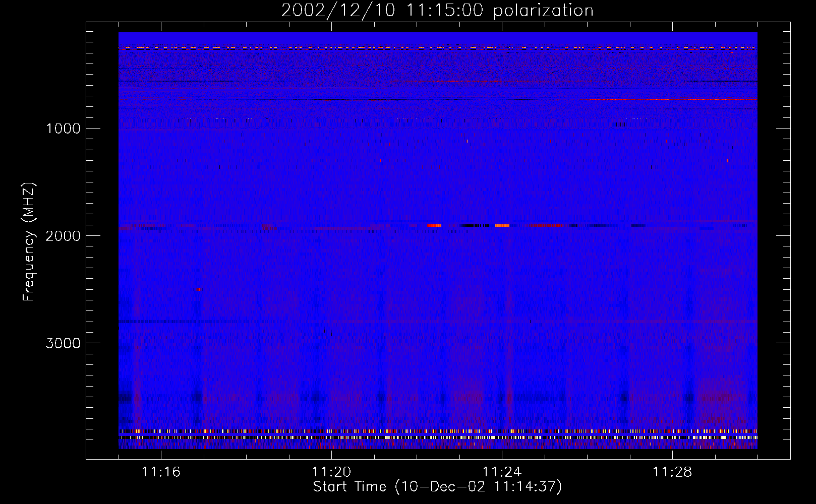This screenshot has width=816, height=504.
Task: Click the 11:16 time tick label
Action: (161, 472)
